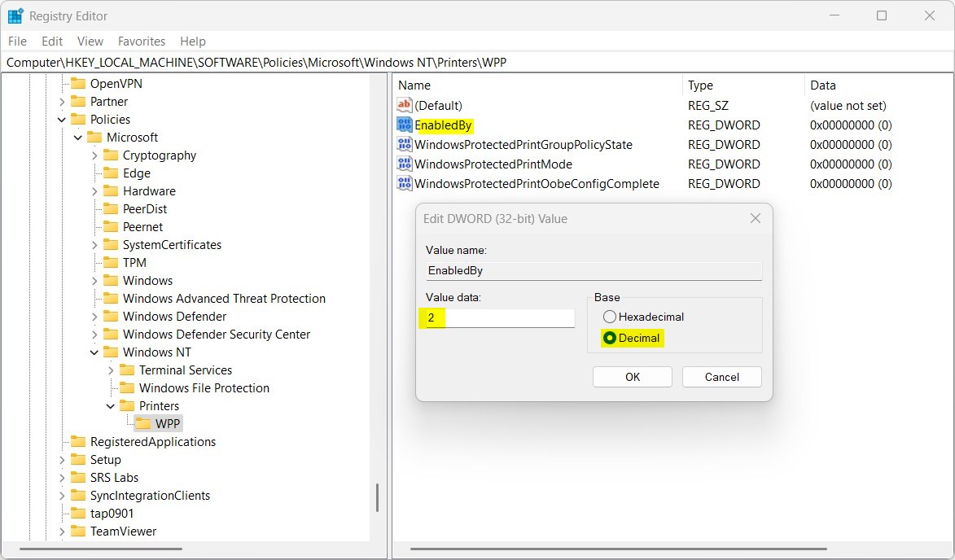
Task: Open the Edit menu
Action: 51,41
